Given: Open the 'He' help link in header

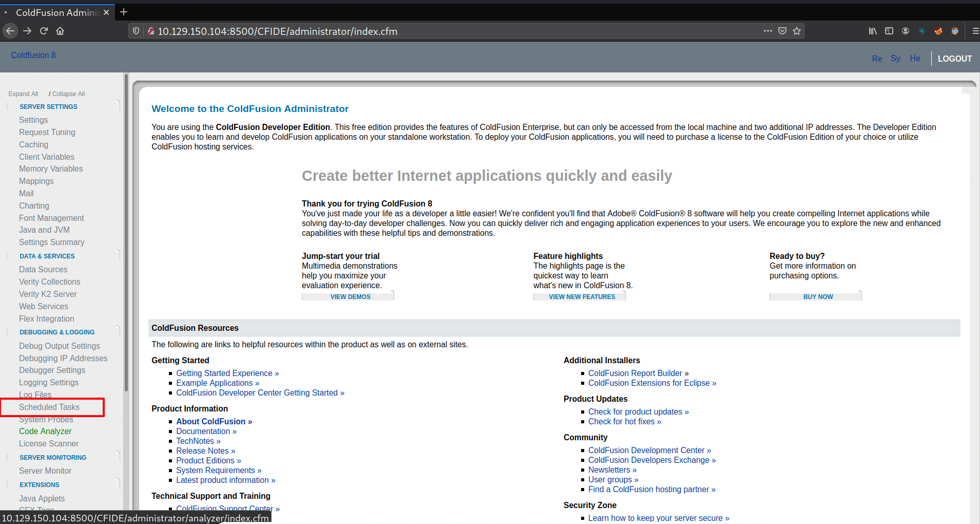Looking at the screenshot, I should 915,59.
